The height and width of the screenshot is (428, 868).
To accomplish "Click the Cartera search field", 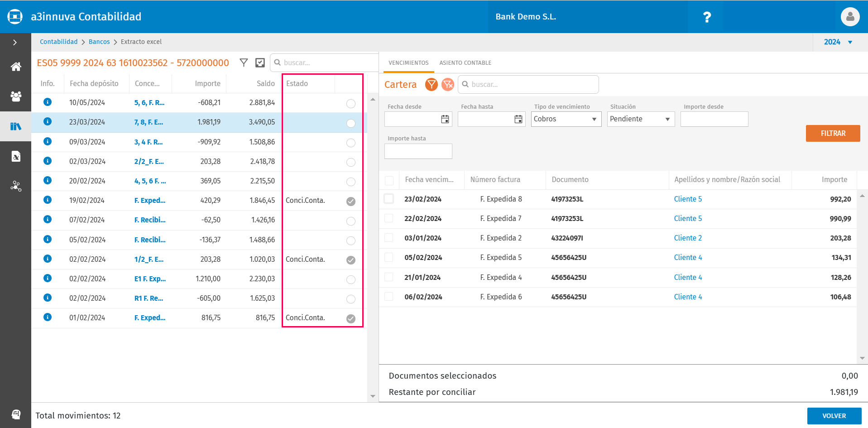I will click(x=528, y=84).
